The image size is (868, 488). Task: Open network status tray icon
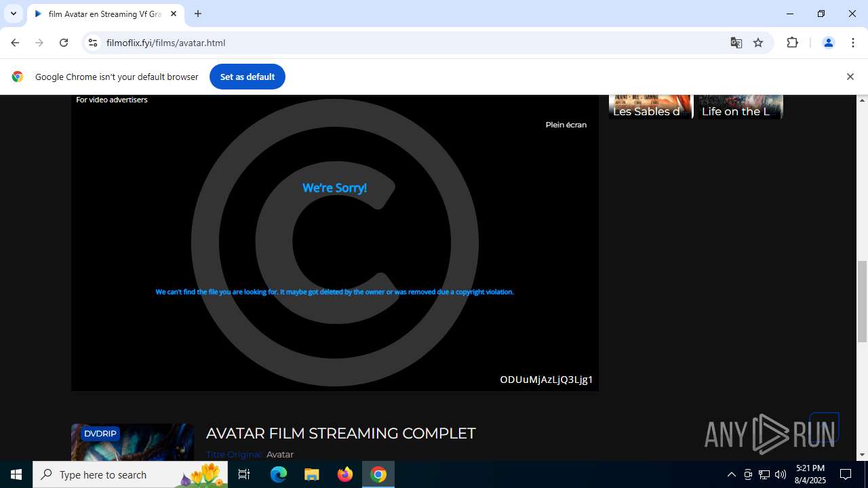click(x=764, y=474)
